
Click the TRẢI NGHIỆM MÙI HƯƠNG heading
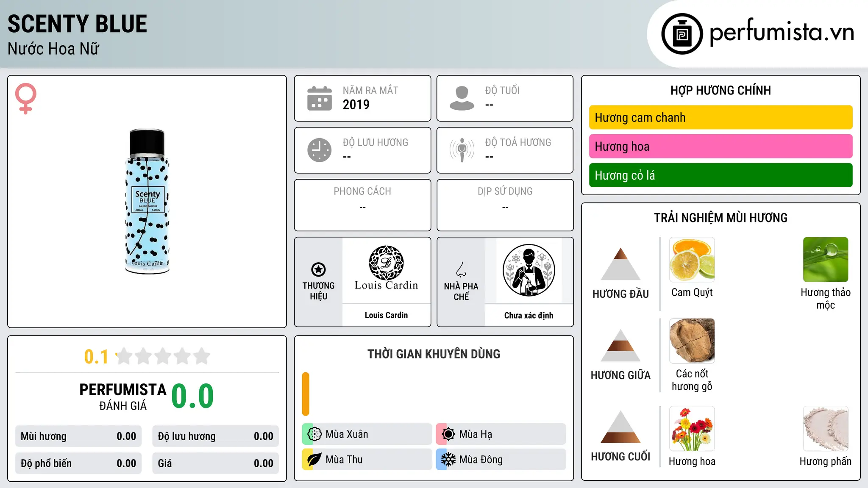click(x=721, y=218)
